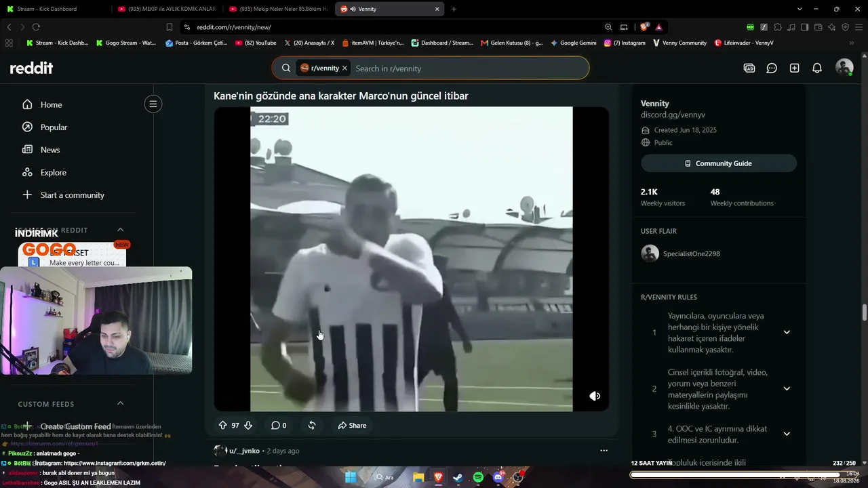Open the browser main hamburger menu

point(859,27)
